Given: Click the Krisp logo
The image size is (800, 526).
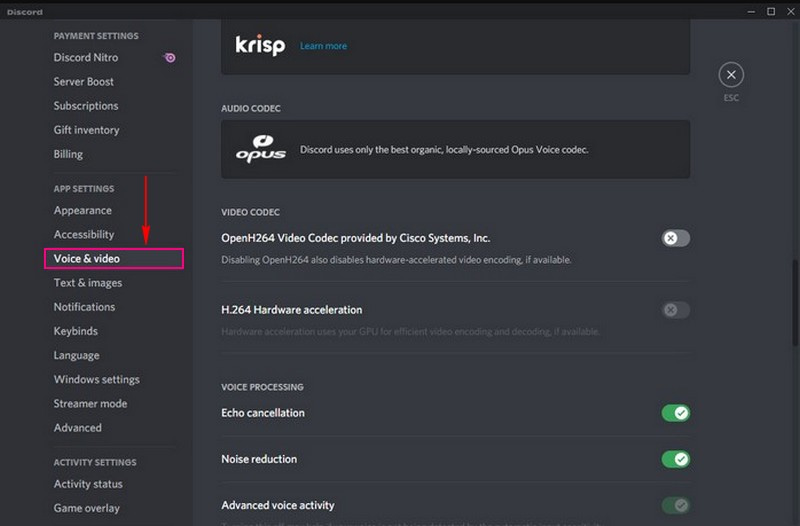Looking at the screenshot, I should [x=260, y=45].
